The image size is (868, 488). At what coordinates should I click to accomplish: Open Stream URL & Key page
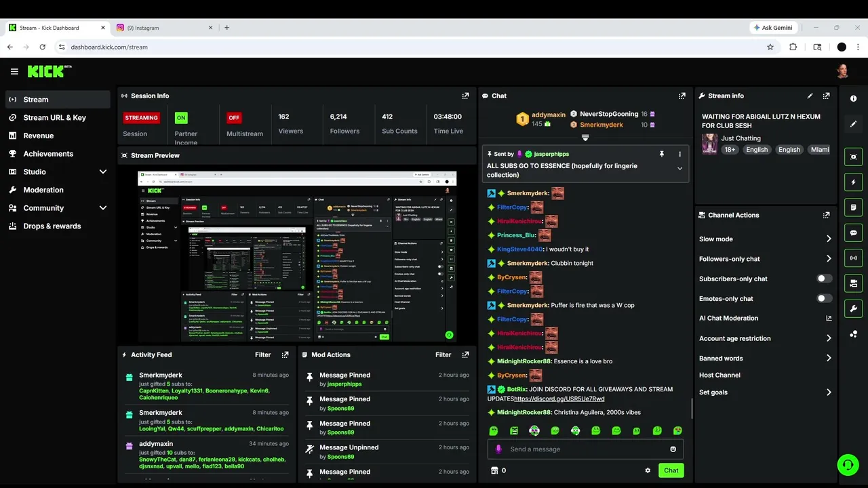click(58, 118)
